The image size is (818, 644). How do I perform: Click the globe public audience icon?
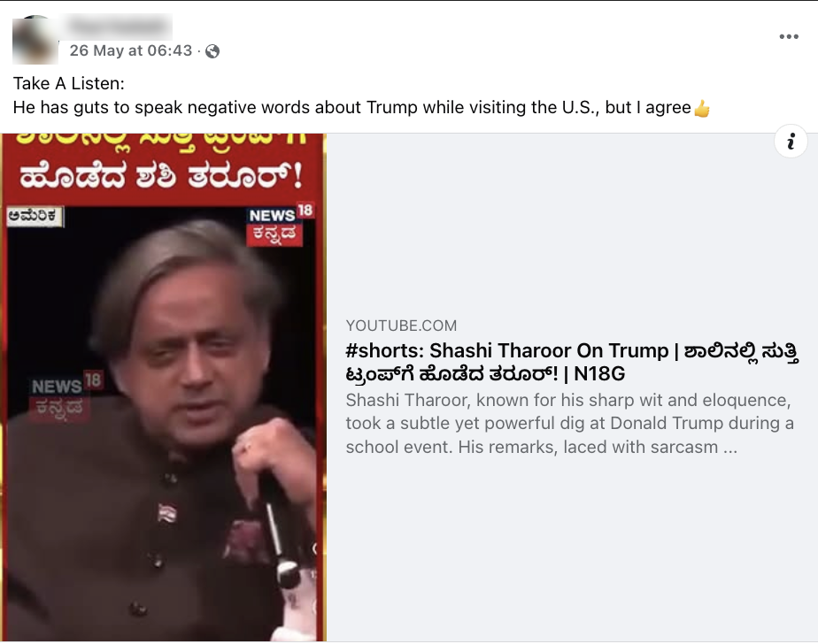(x=212, y=51)
